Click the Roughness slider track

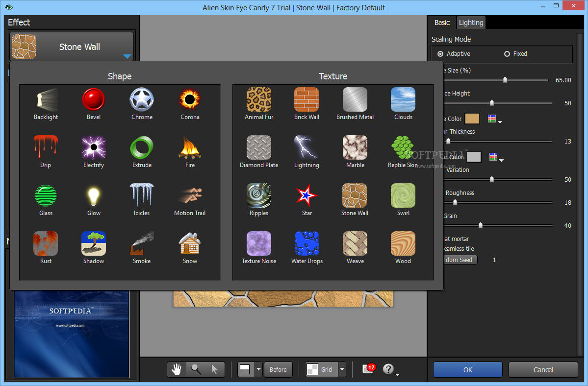[x=498, y=202]
